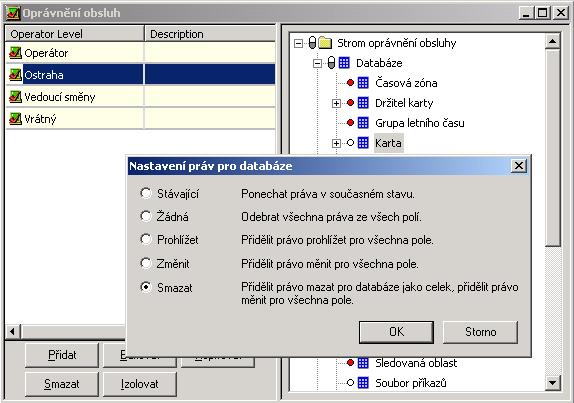Select the Žádná radio option
Viewport: 574px width, 403px height.
coord(146,216)
